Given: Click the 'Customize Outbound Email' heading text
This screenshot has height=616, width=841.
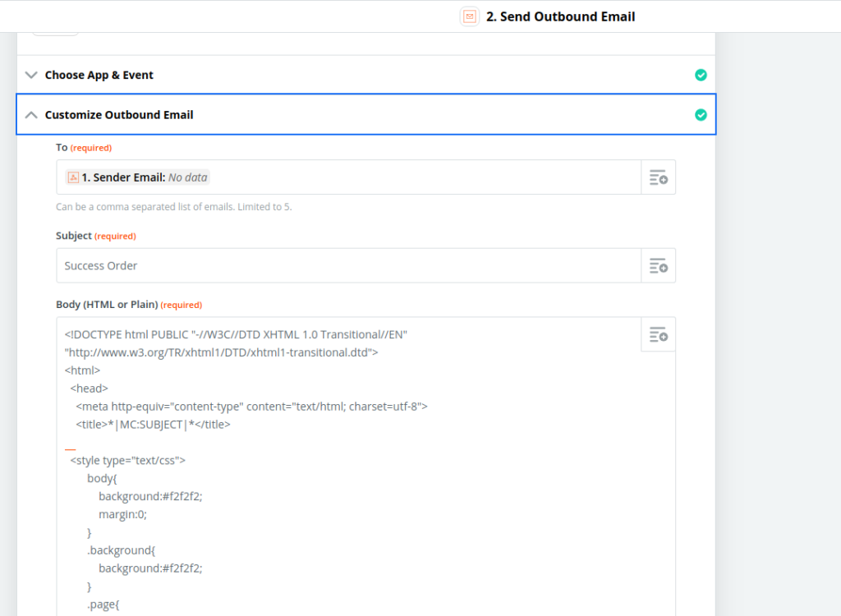Looking at the screenshot, I should click(x=119, y=115).
